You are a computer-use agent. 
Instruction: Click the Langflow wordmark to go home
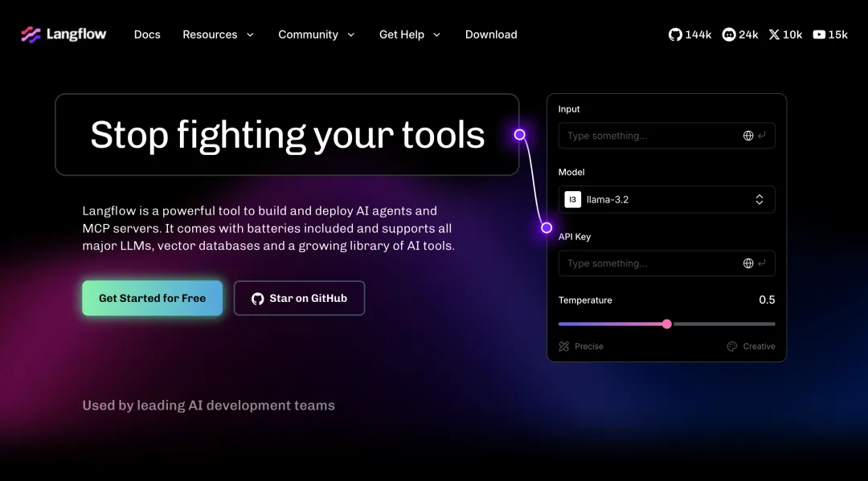click(76, 35)
